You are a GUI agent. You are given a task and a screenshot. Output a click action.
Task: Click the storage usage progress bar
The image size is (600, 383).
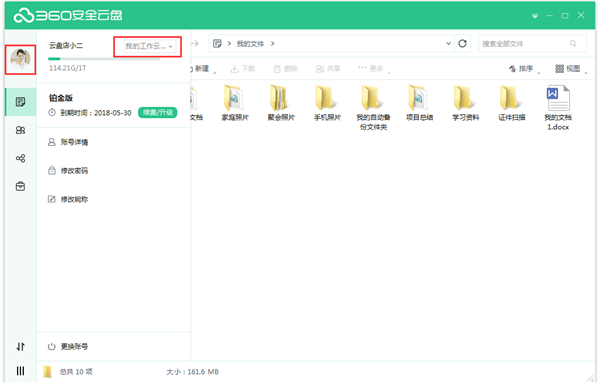[x=104, y=59]
